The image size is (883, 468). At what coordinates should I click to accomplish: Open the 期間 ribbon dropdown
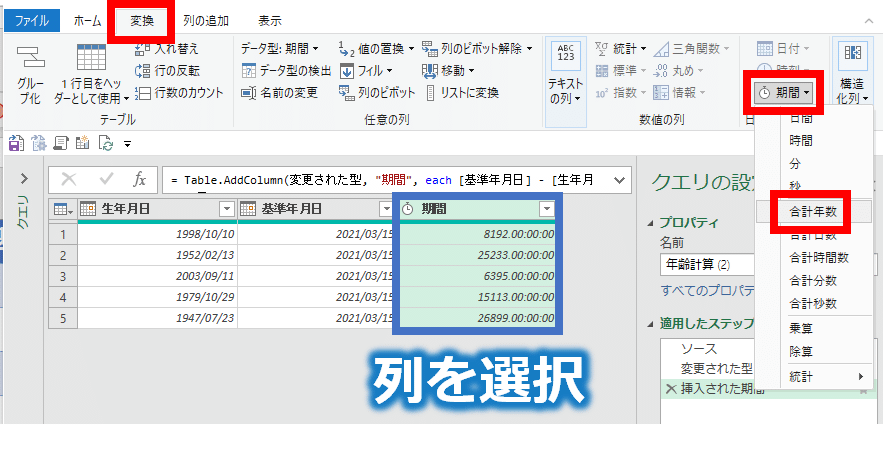783,92
